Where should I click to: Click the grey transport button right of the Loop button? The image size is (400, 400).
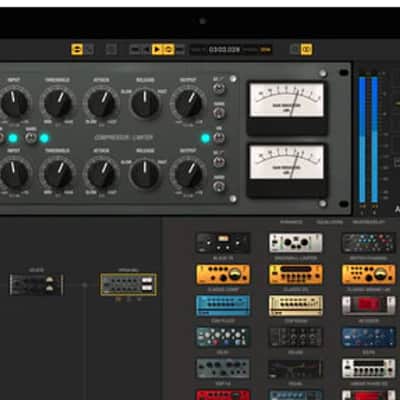tap(179, 50)
